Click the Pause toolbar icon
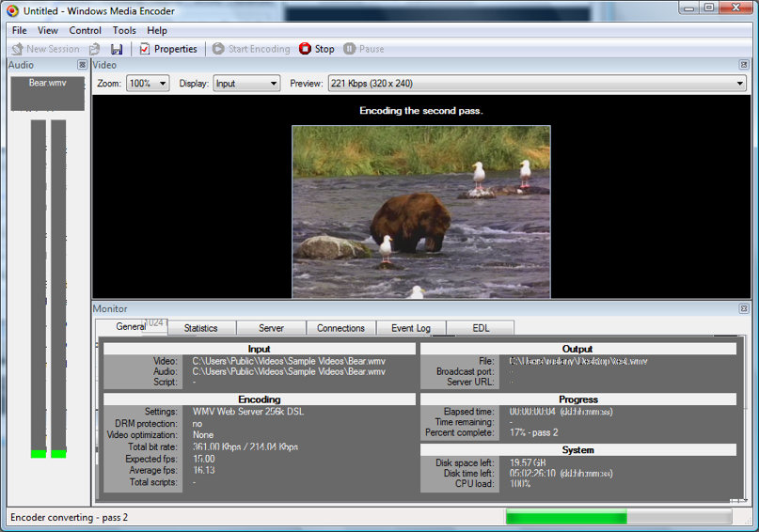This screenshot has width=759, height=532. click(349, 49)
